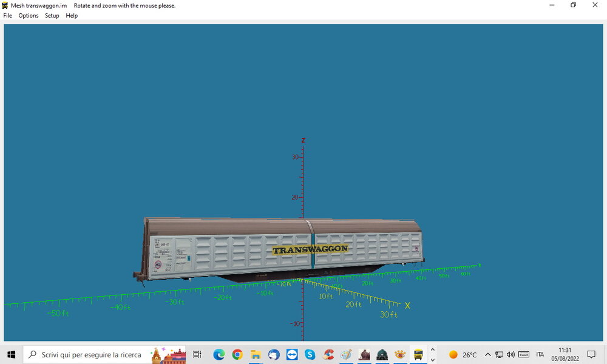Open the File menu
This screenshot has height=364, width=607.
coord(7,16)
